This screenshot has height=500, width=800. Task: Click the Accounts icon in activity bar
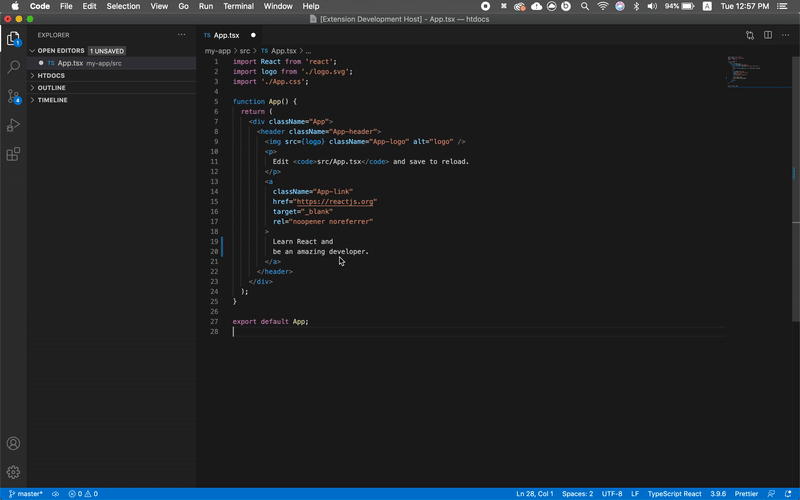[14, 443]
